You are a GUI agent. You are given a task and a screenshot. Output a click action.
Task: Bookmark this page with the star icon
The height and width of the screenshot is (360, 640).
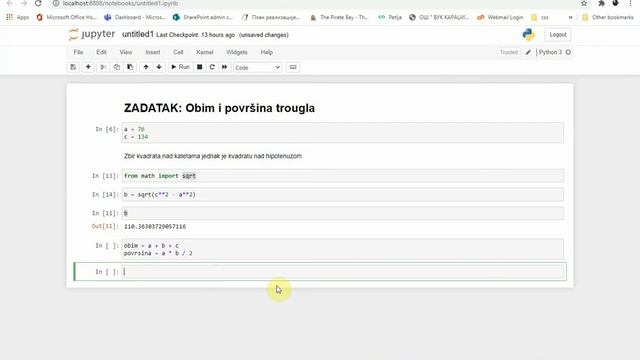(x=584, y=3)
